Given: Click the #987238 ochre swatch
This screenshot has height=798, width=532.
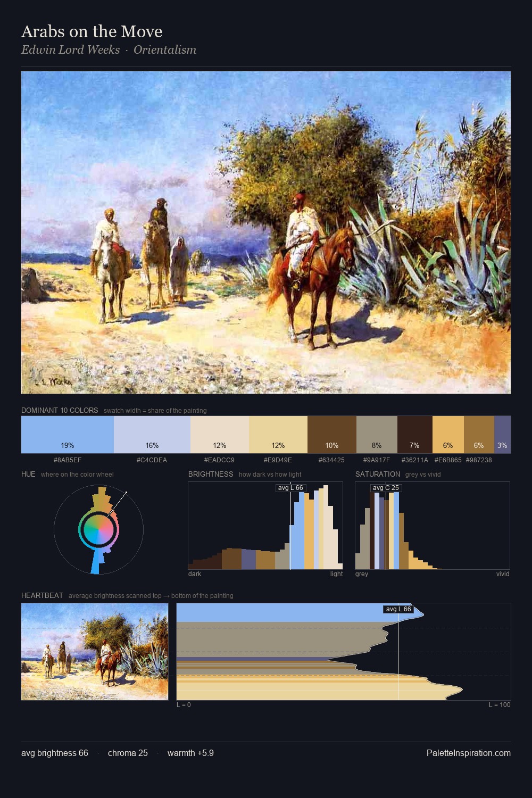Looking at the screenshot, I should point(479,435).
